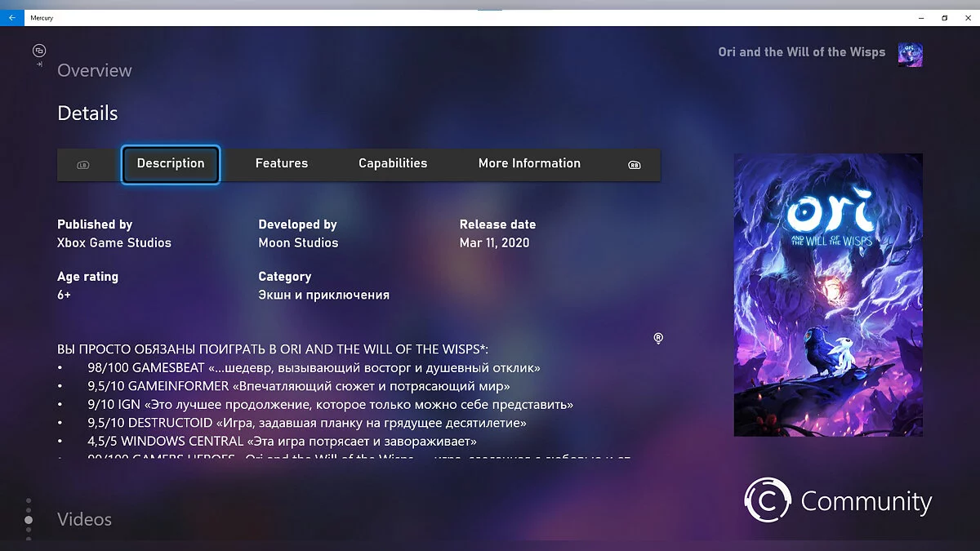
Task: Jump to the Overview section heading
Action: [95, 71]
